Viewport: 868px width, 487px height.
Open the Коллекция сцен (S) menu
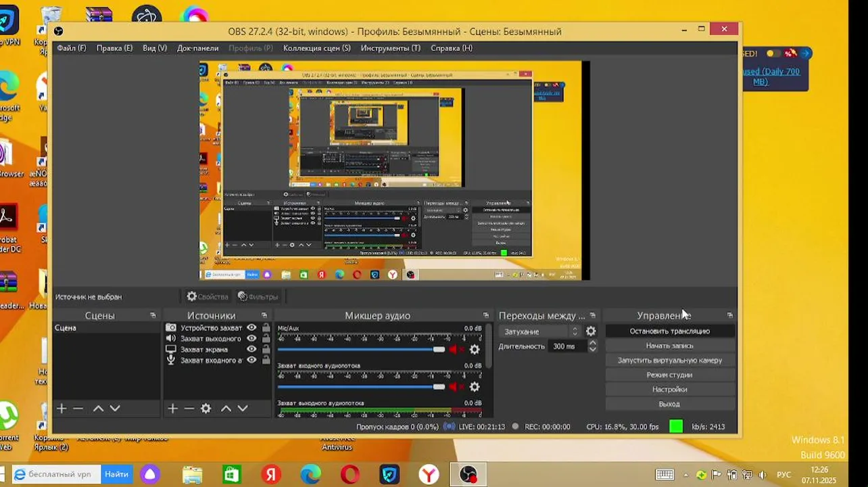pos(316,48)
